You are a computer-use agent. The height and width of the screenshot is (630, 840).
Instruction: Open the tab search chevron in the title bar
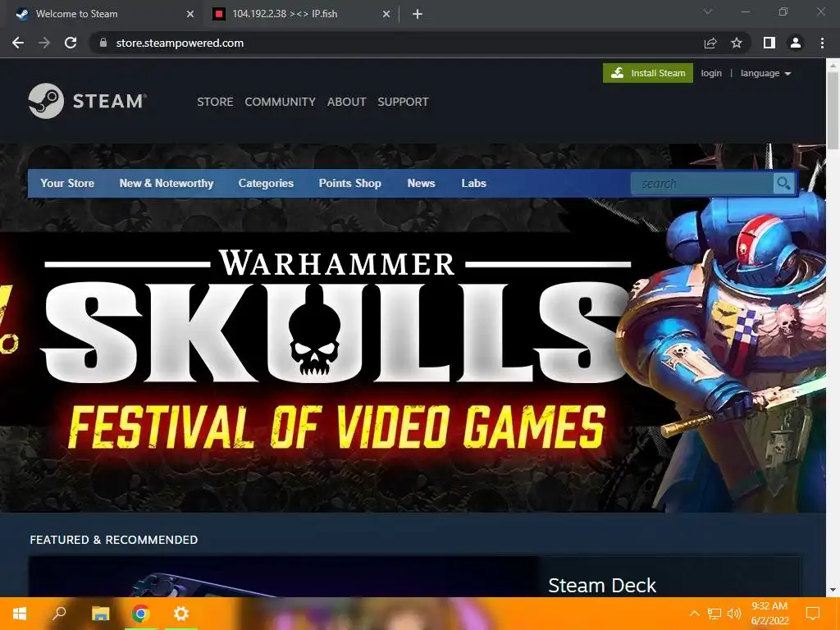tap(708, 11)
